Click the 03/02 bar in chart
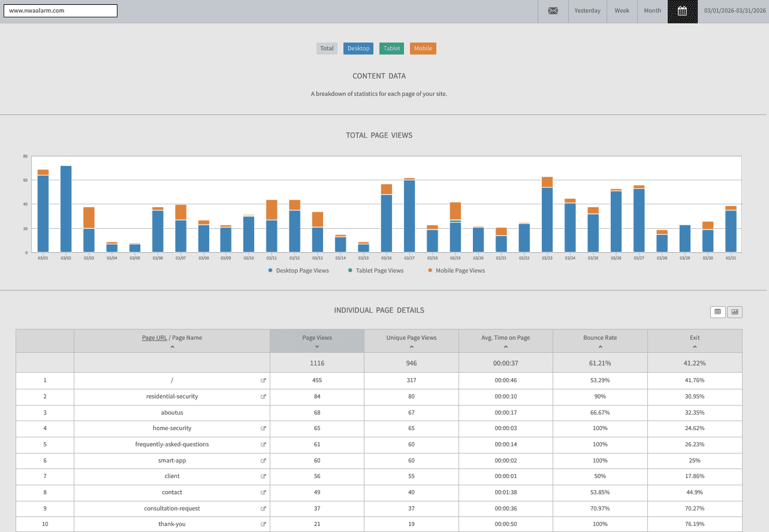Screen dimensions: 769x532 pos(66,208)
